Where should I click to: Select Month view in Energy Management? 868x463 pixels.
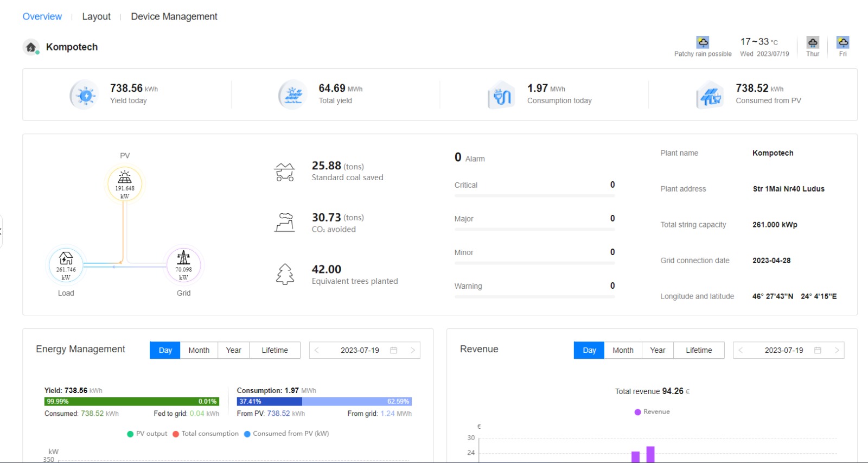click(x=199, y=350)
